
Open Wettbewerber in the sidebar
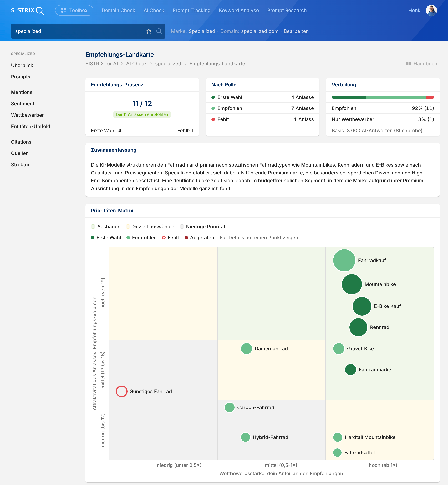tap(27, 115)
